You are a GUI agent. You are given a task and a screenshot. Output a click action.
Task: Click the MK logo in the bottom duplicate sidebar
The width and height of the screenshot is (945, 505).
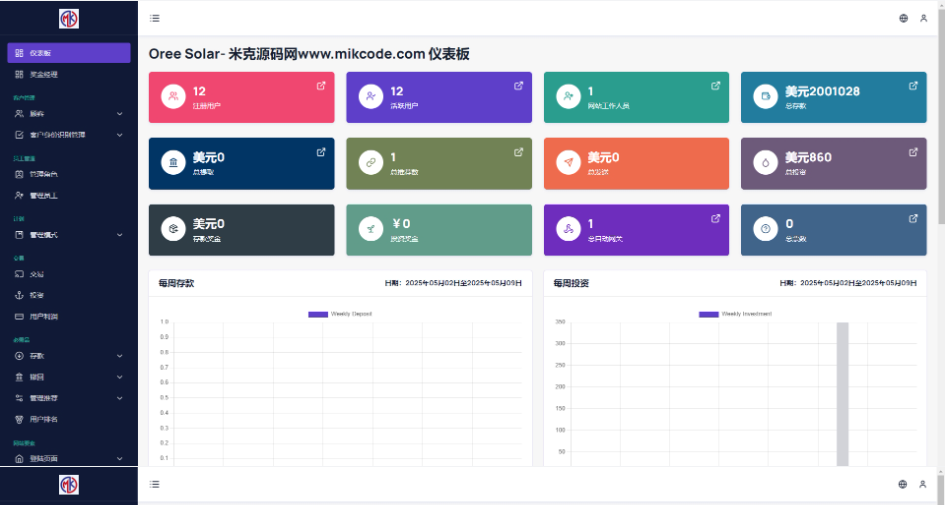[x=69, y=485]
